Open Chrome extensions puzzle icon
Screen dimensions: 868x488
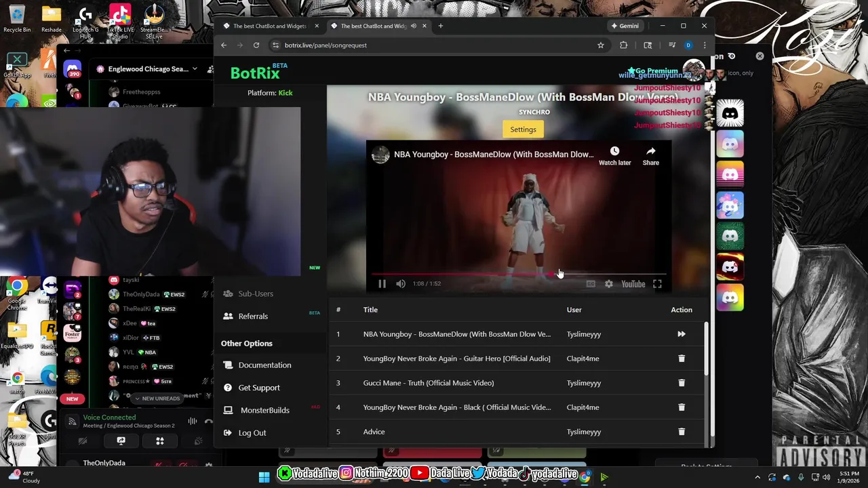pos(624,45)
